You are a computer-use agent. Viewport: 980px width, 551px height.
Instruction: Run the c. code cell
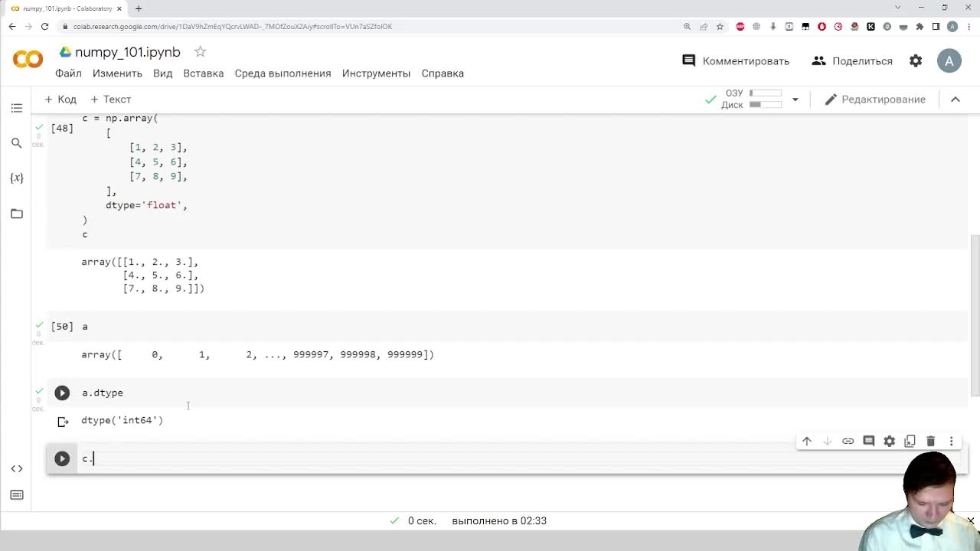62,458
